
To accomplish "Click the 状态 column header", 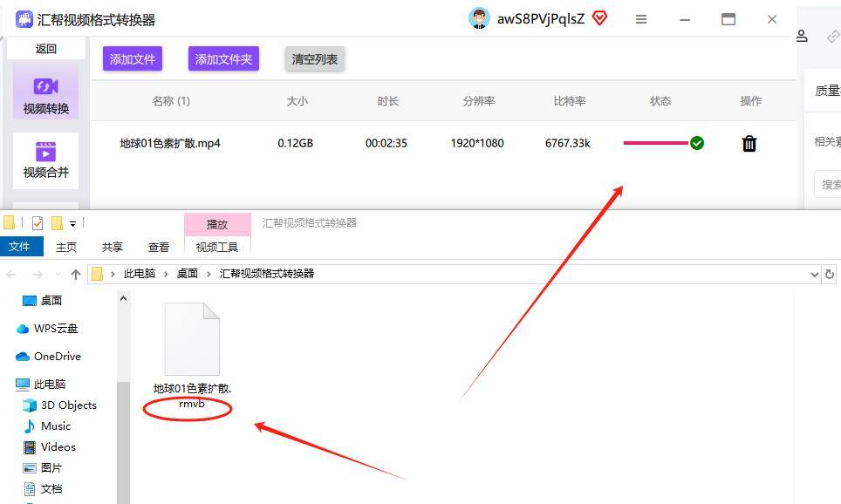I will pos(660,101).
